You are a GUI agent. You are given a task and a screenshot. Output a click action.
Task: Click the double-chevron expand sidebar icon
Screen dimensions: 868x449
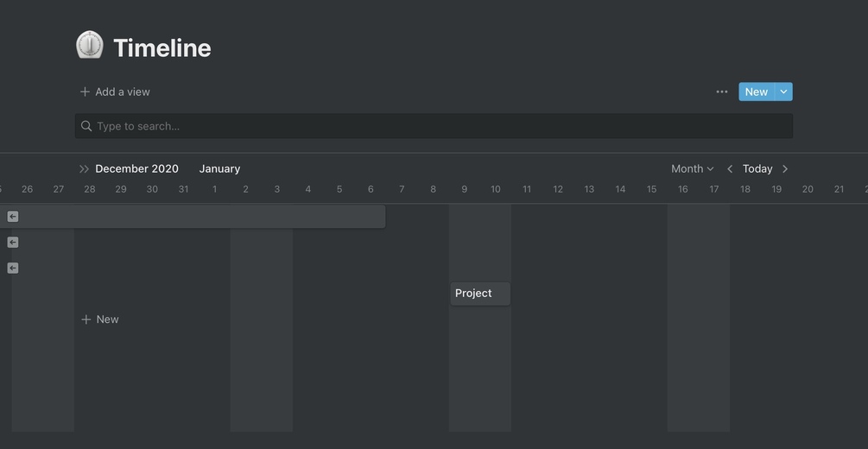[84, 169]
